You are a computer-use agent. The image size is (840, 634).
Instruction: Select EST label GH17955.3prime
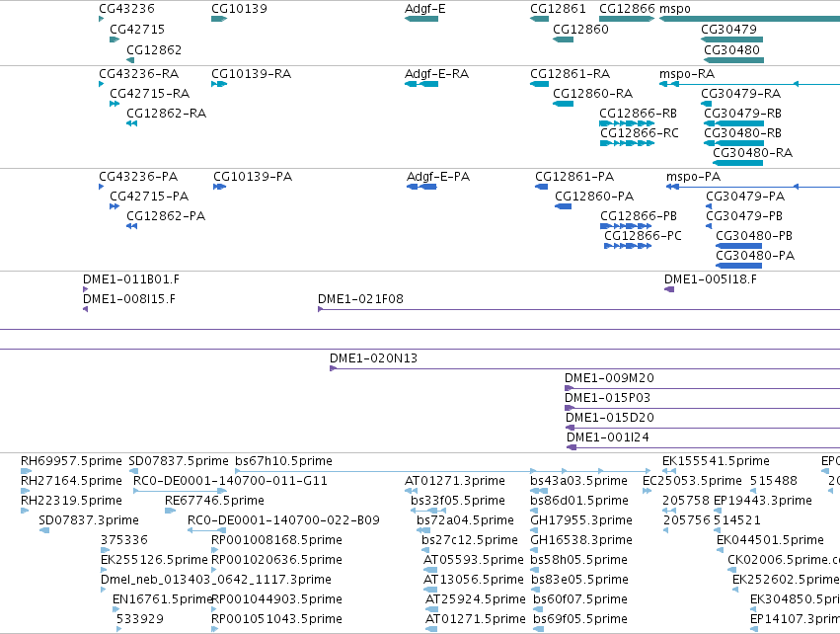(581, 520)
